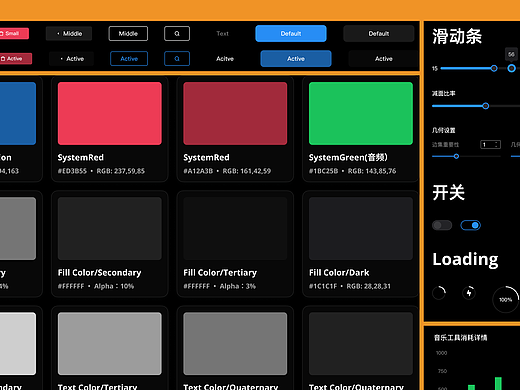Click the 100% circular progress ring
This screenshot has height=390, width=520.
(x=506, y=299)
